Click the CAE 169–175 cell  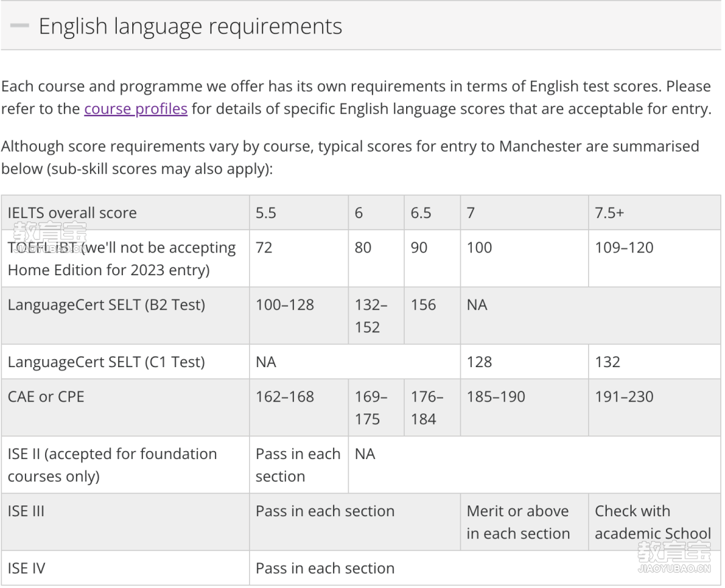coord(376,407)
